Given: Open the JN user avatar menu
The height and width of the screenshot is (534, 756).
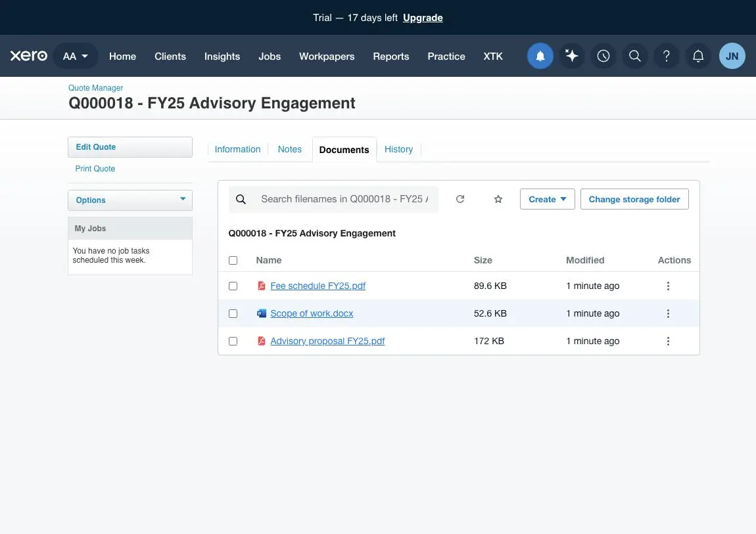Looking at the screenshot, I should pyautogui.click(x=732, y=56).
